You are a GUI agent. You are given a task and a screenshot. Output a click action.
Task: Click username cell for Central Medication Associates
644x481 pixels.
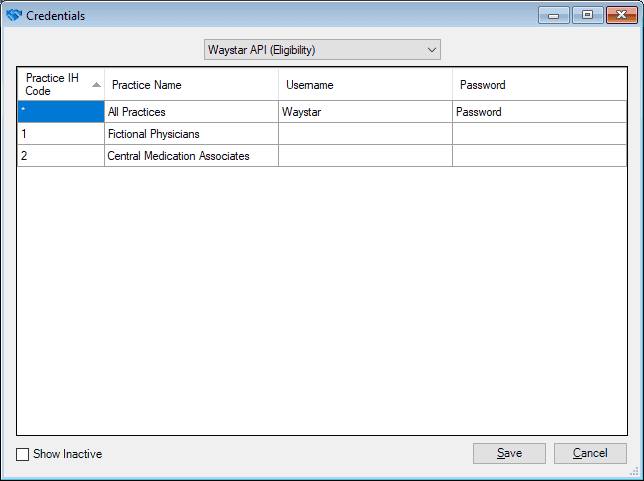365,156
